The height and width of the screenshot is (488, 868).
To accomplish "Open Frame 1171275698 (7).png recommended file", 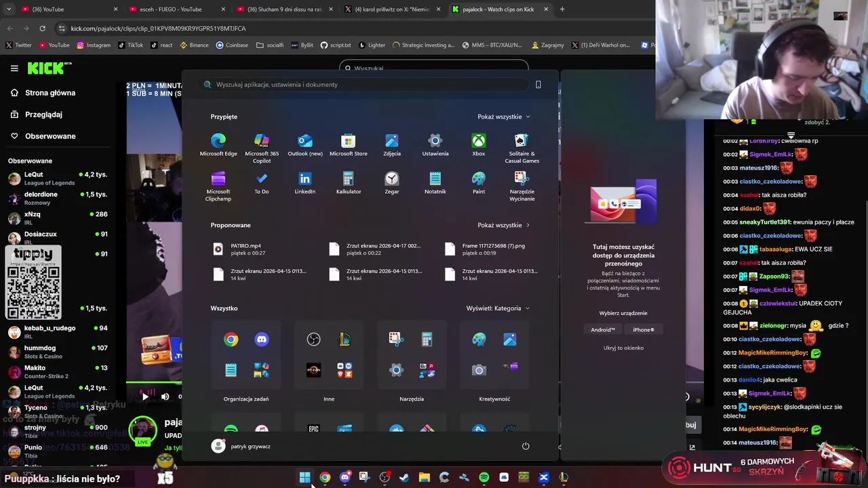I will tap(493, 249).
